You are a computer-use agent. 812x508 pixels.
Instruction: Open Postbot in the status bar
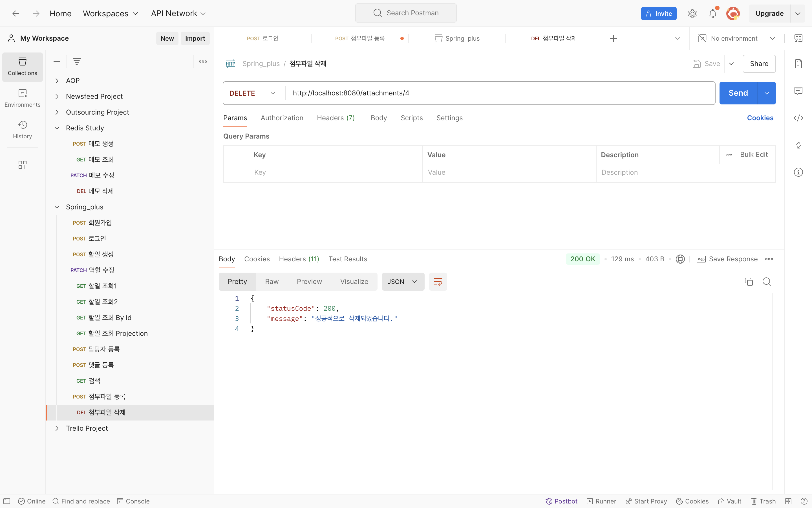click(561, 501)
